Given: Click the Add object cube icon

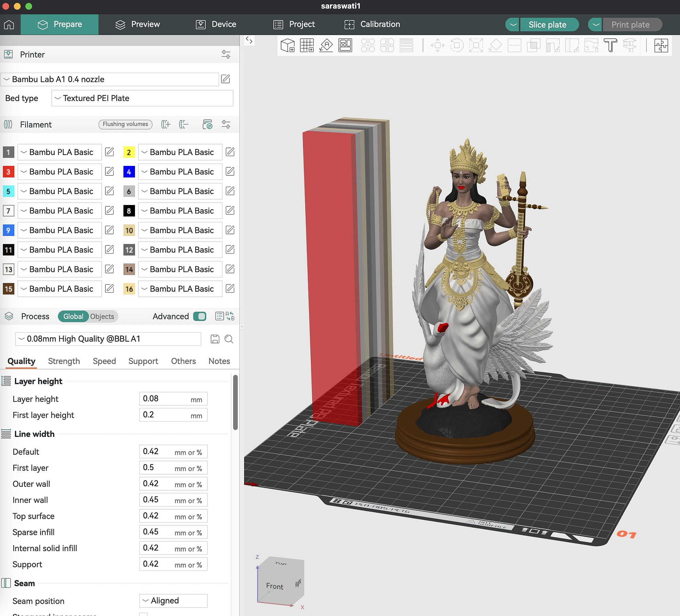Looking at the screenshot, I should [288, 45].
